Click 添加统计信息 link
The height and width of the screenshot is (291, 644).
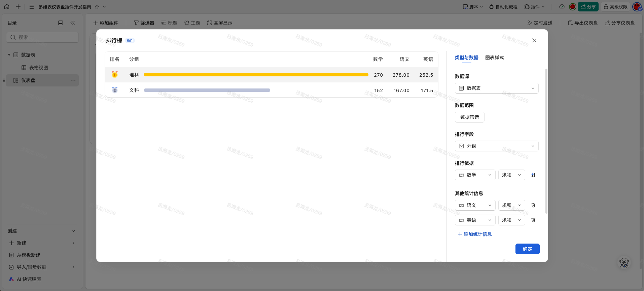[475, 234]
